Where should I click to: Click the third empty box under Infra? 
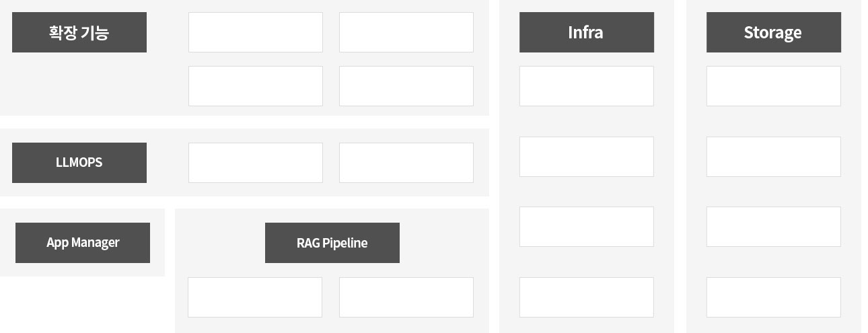coord(586,227)
